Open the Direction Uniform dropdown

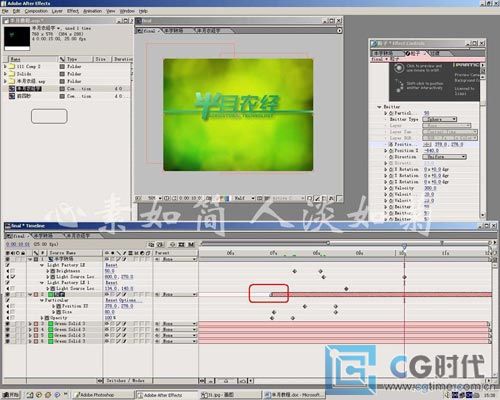coord(444,157)
